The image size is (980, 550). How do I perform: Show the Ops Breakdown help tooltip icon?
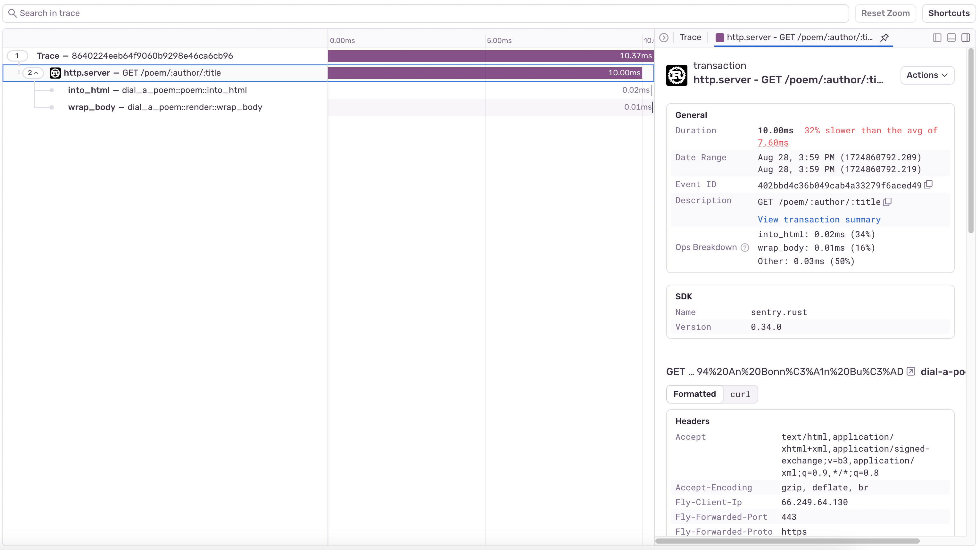[x=745, y=248]
